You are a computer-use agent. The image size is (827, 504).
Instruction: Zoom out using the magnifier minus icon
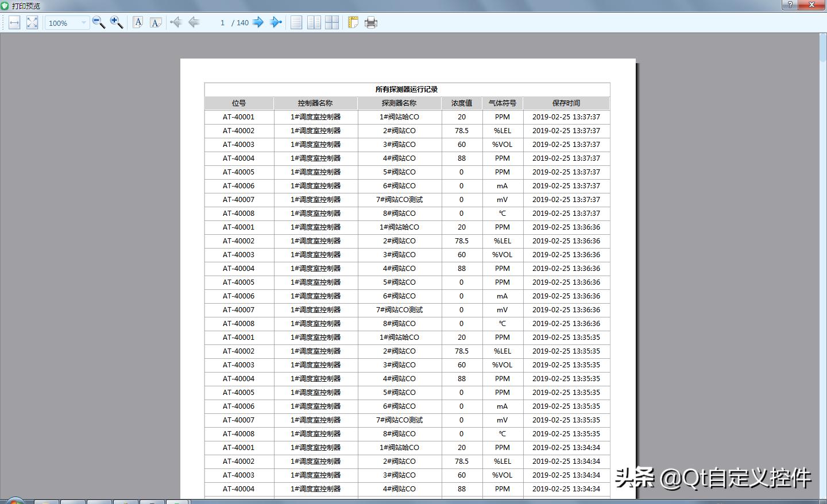tap(98, 23)
